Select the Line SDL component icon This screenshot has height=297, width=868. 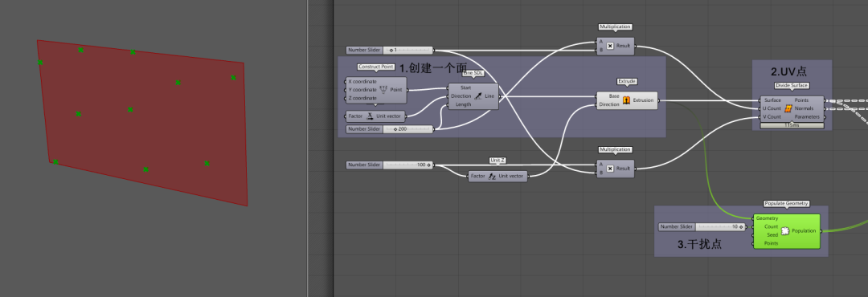coord(478,96)
